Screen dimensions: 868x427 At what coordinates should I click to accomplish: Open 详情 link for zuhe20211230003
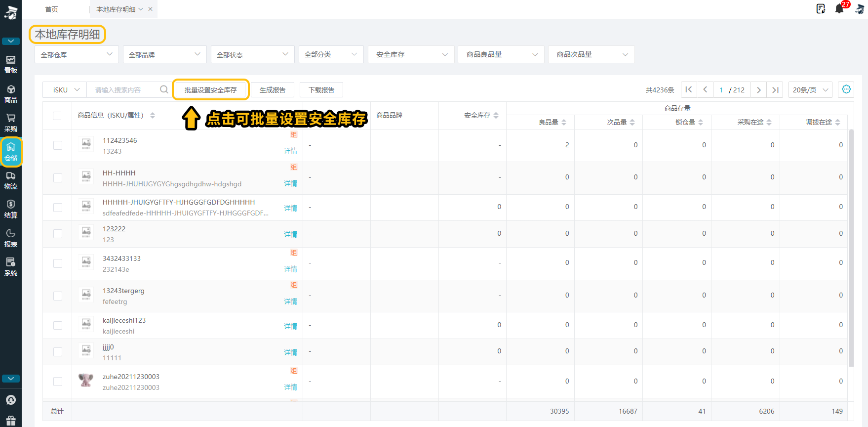(290, 387)
